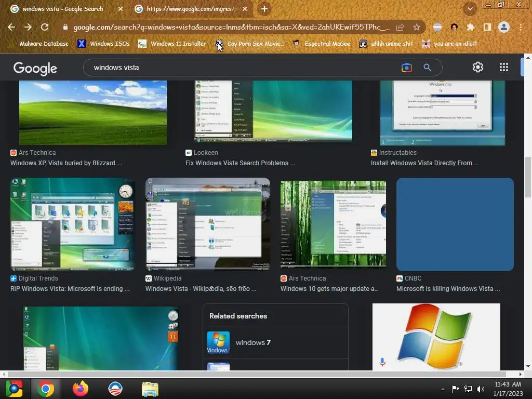
Task: Open the you are an idiot bookmark
Action: 449,44
